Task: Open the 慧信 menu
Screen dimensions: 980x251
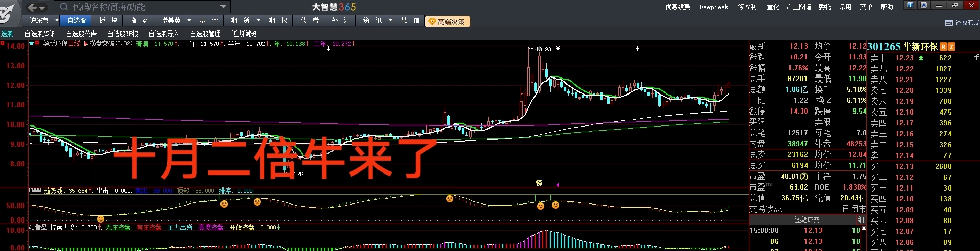Action: pos(410,21)
